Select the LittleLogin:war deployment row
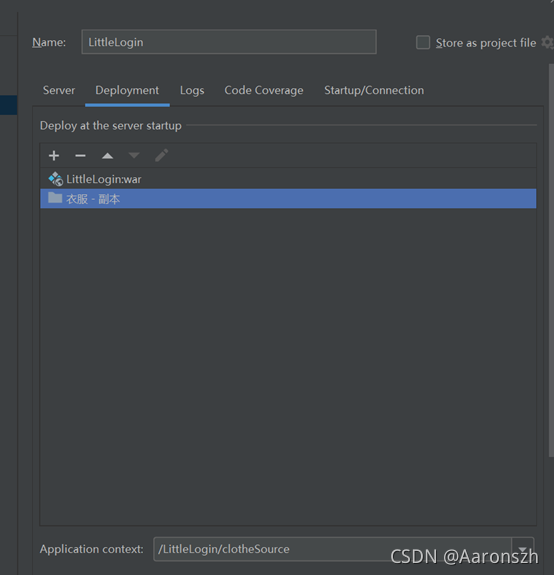The width and height of the screenshot is (554, 575). coord(288,179)
